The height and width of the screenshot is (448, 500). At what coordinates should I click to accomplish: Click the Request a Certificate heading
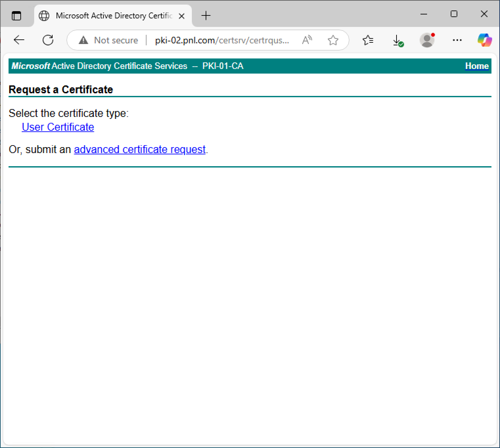pyautogui.click(x=61, y=89)
